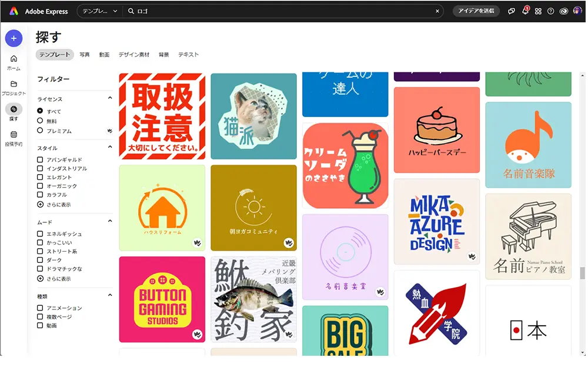The width and height of the screenshot is (588, 387).
Task: Select the 探す explore compass icon
Action: pos(14,109)
